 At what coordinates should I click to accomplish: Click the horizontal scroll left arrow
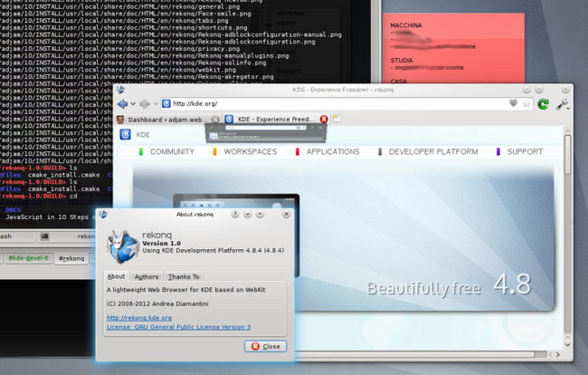[551, 354]
